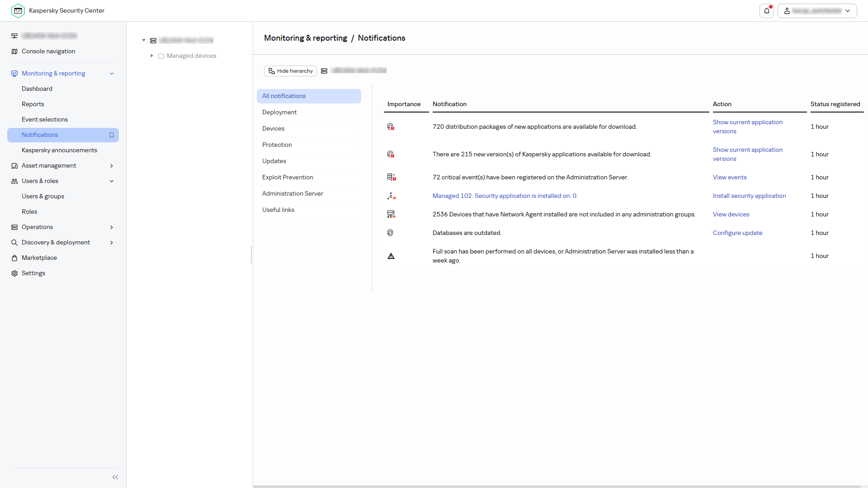Click the full scan warning triangle icon
868x488 pixels.
[391, 256]
